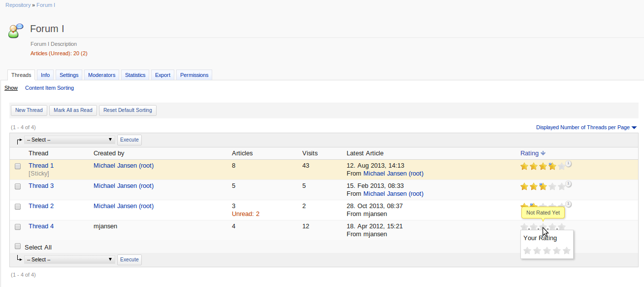
Task: Click Thread 3 rating stars
Action: tap(542, 186)
